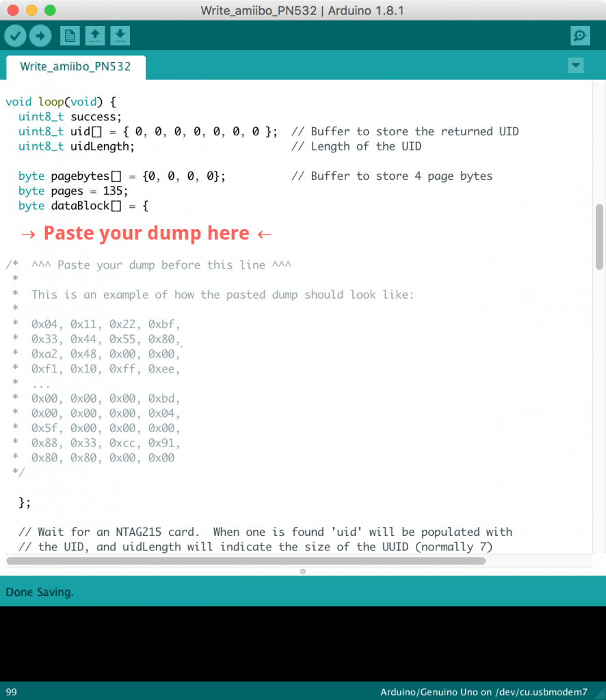Image resolution: width=606 pixels, height=700 pixels.
Task: Place cursor on 'void loop(void) {' line
Action: tap(62, 102)
